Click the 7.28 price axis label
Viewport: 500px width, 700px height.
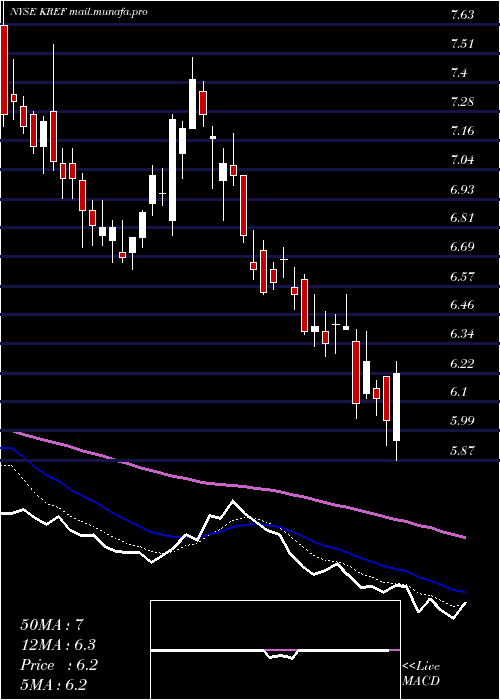(462, 102)
